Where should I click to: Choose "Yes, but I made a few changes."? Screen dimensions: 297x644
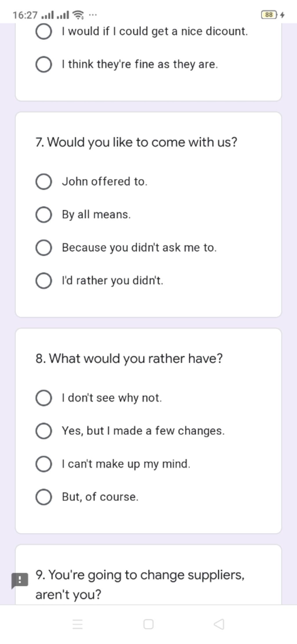point(130,431)
